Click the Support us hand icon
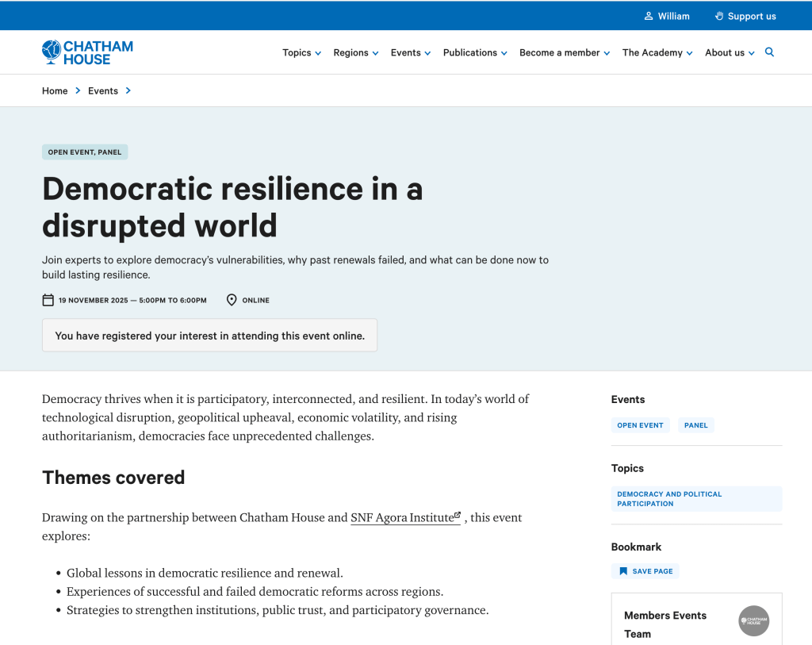 pyautogui.click(x=719, y=16)
